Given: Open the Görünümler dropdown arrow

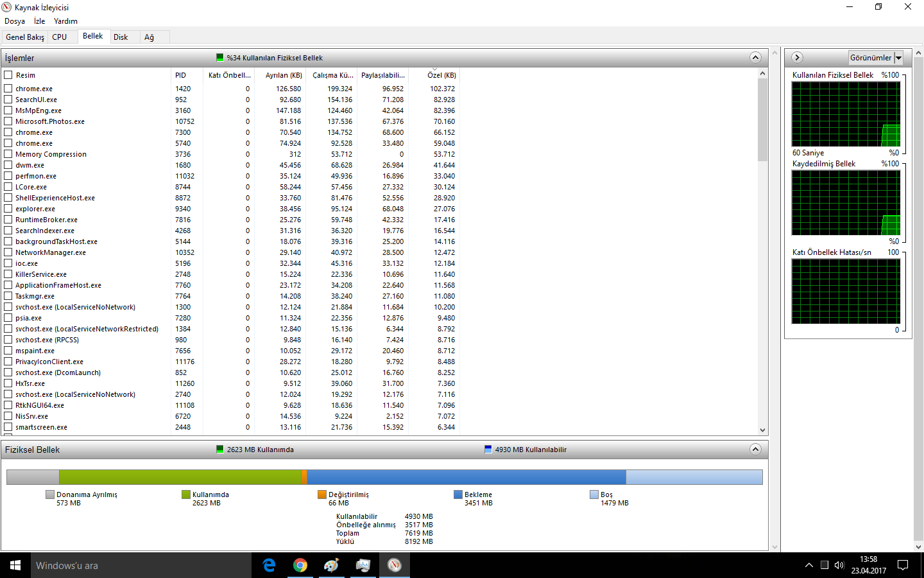Looking at the screenshot, I should tap(899, 58).
